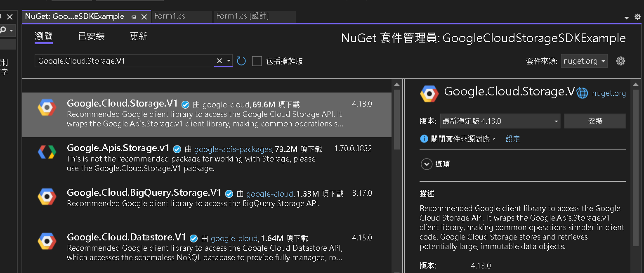The image size is (644, 273).
Task: Open the search history dropdown arrow
Action: (229, 61)
